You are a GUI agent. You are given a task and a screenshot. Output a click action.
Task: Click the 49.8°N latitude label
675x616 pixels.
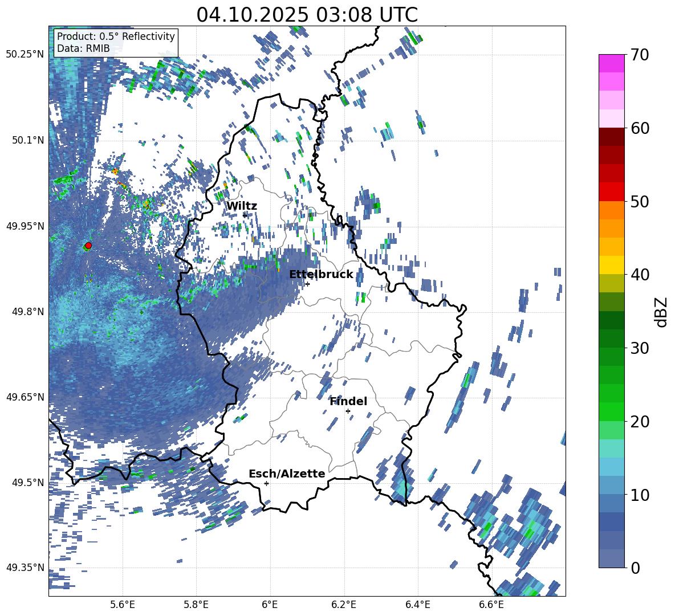[28, 312]
